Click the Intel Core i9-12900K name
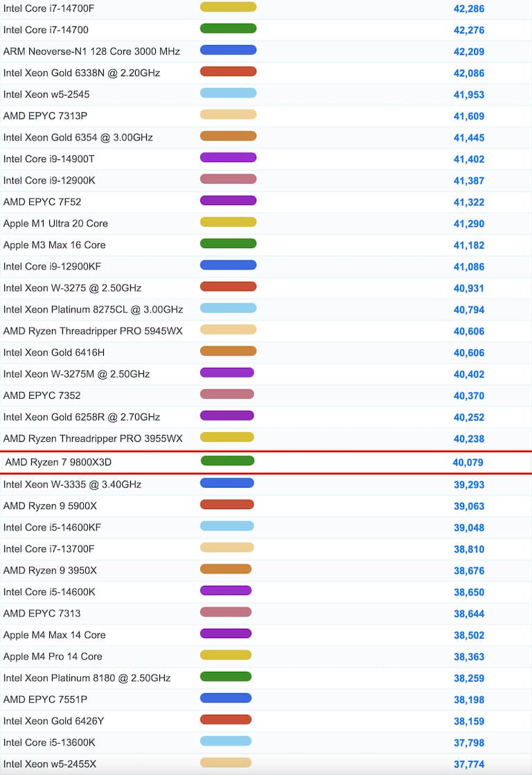Viewport: 532px width, 775px height. tap(49, 180)
